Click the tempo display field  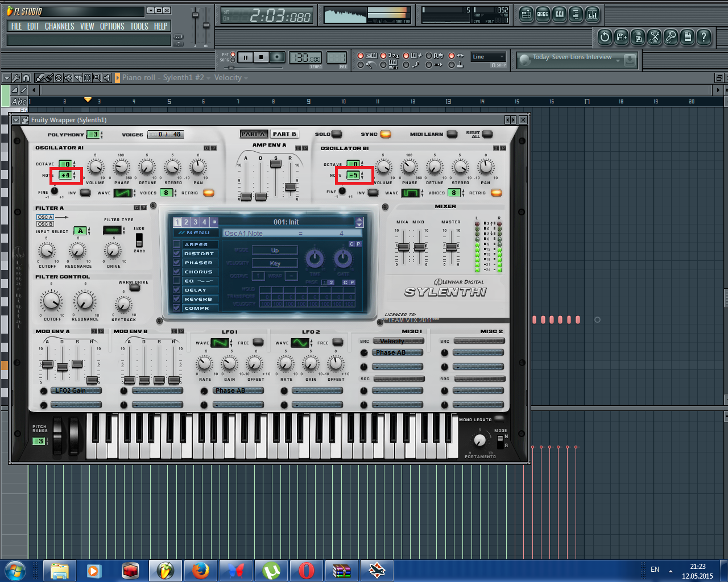(305, 58)
